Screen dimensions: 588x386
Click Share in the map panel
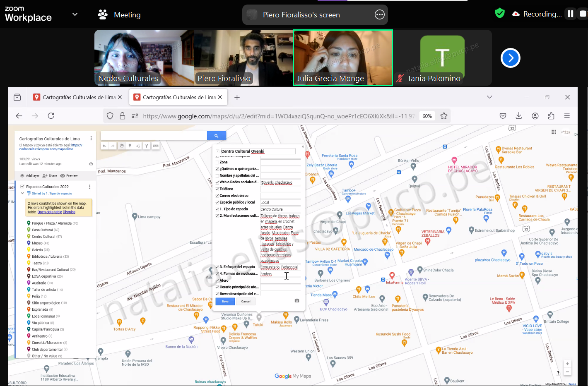tap(50, 175)
